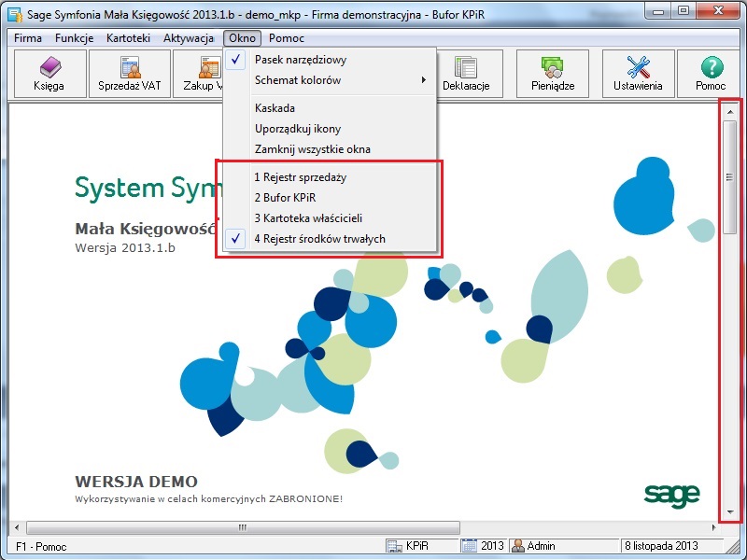Image resolution: width=747 pixels, height=560 pixels.
Task: Click the date 8 listopada 2013
Action: [661, 546]
